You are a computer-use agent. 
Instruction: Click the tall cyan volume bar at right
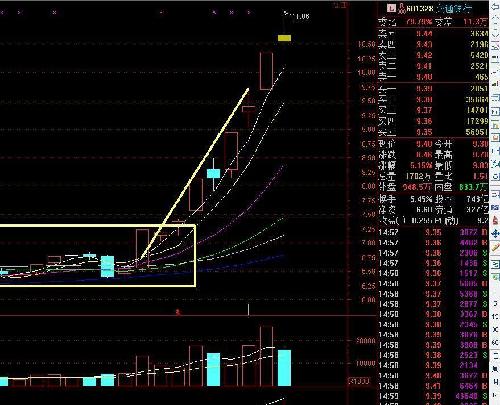point(284,368)
